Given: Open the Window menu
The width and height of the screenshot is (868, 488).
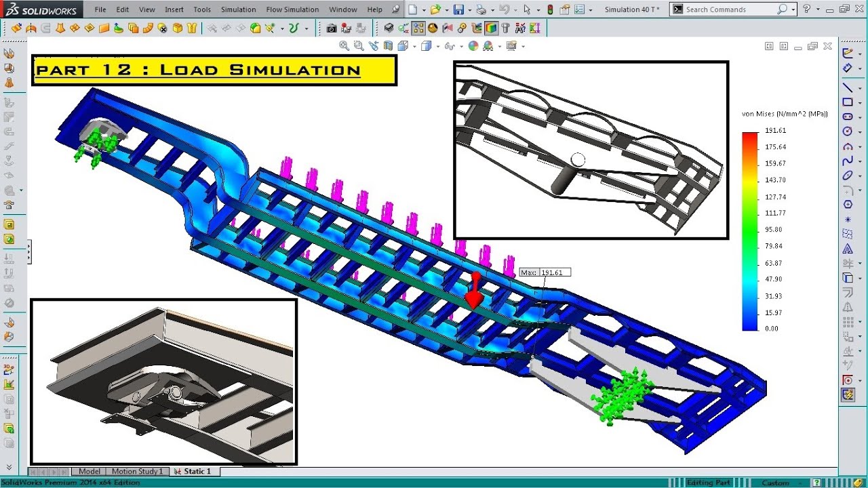Looking at the screenshot, I should point(343,9).
